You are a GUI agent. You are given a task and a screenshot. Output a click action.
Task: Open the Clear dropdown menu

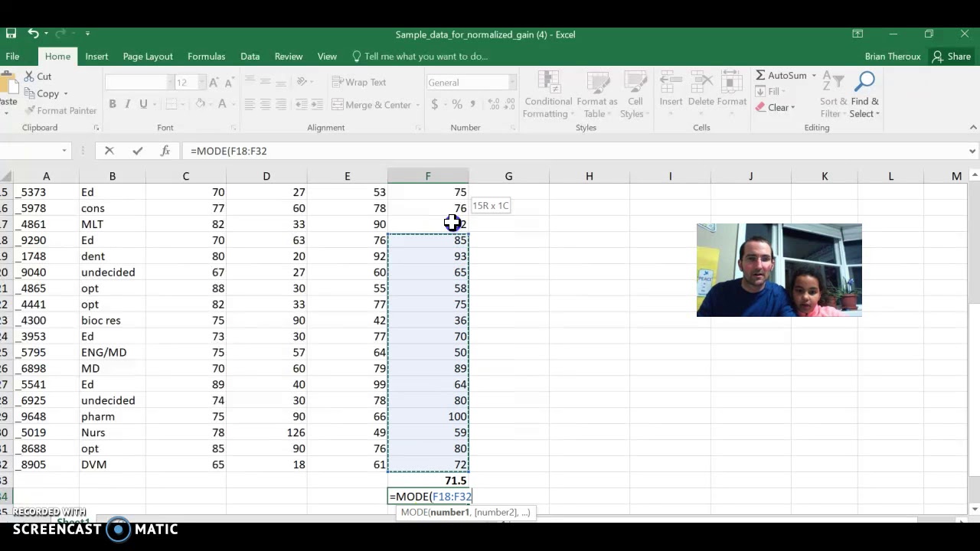(776, 107)
